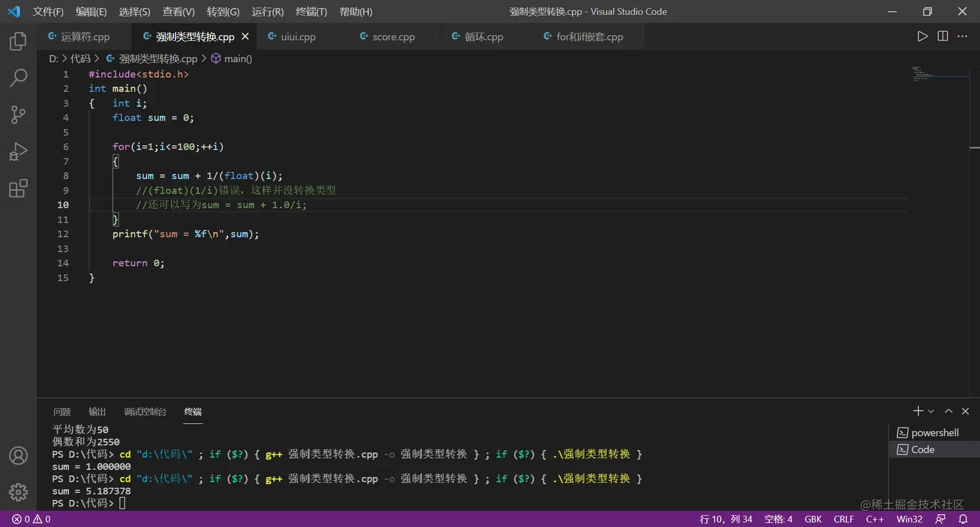The height and width of the screenshot is (527, 980).
Task: Open the Explorer sidebar view
Action: coord(17,40)
